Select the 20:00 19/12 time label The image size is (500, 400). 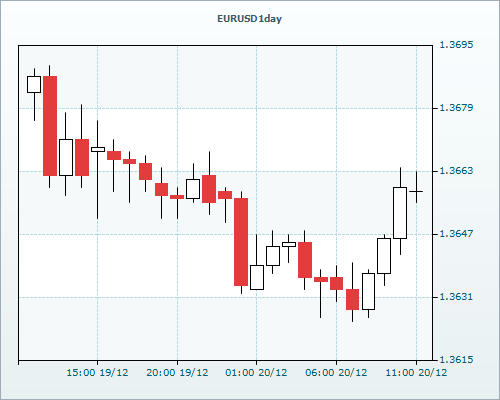177,373
